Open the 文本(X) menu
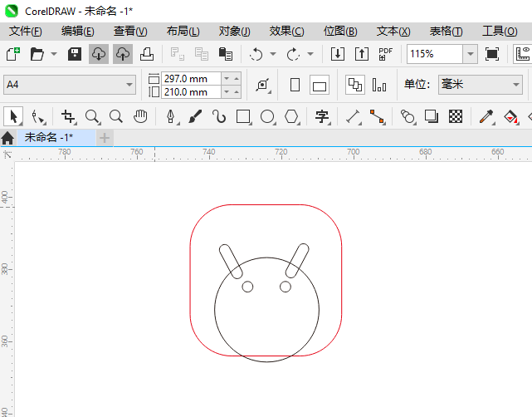 [393, 32]
